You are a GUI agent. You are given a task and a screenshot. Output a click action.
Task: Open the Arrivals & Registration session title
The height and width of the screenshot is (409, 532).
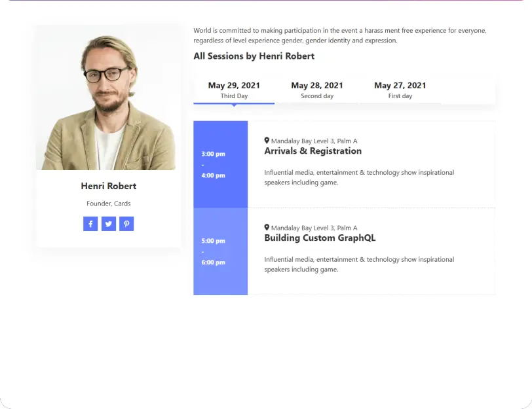[313, 151]
